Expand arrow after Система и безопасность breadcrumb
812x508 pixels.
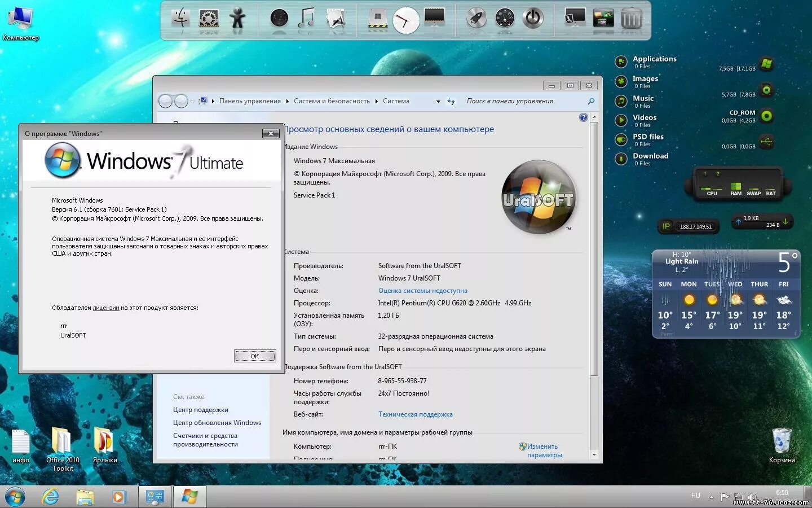pyautogui.click(x=376, y=102)
